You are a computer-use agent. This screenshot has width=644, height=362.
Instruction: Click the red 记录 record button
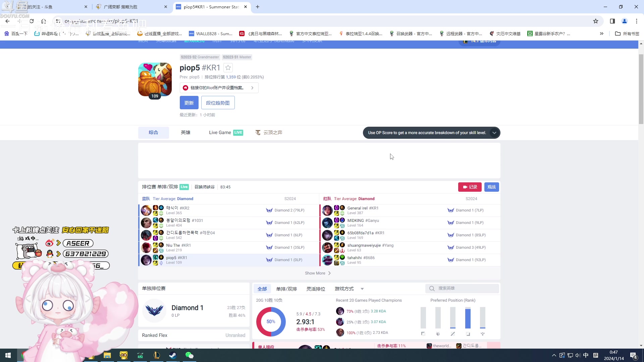tap(470, 187)
